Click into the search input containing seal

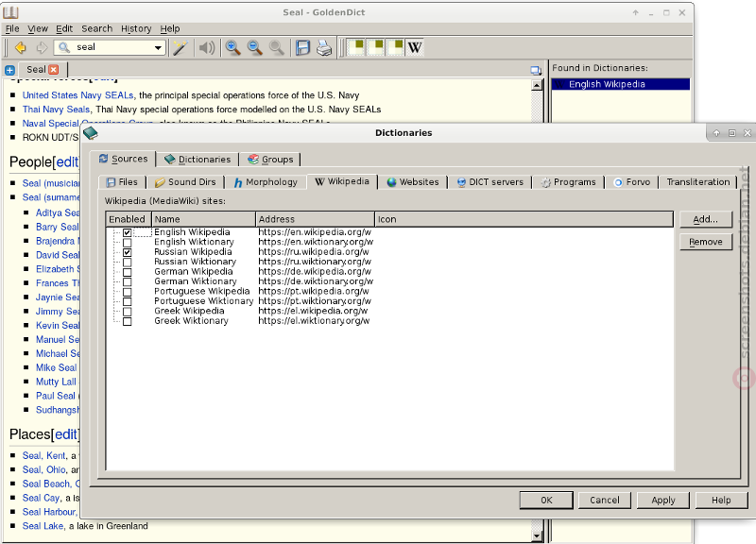[111, 47]
